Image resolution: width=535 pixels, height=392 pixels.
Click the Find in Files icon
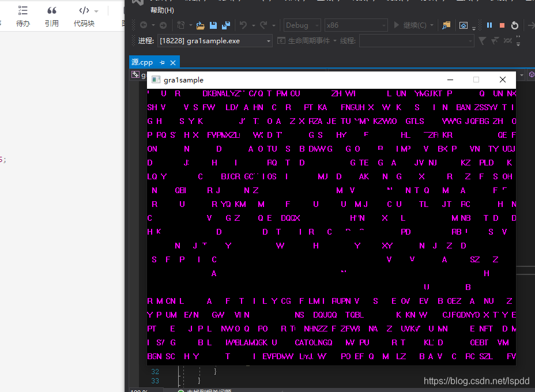coord(446,25)
